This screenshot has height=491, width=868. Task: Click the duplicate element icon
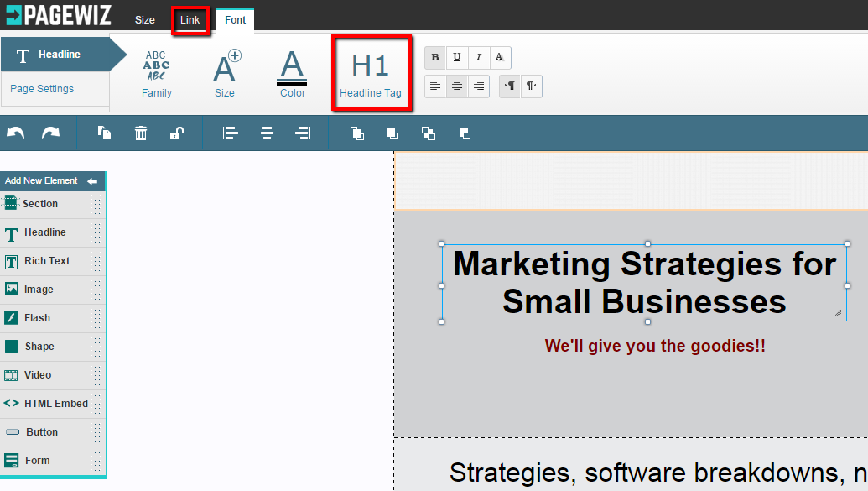tap(105, 133)
